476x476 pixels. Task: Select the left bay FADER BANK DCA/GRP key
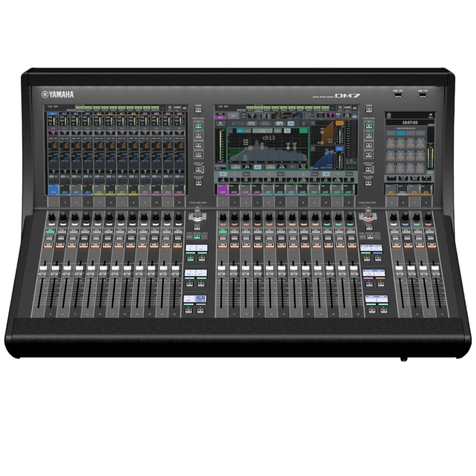(198, 145)
